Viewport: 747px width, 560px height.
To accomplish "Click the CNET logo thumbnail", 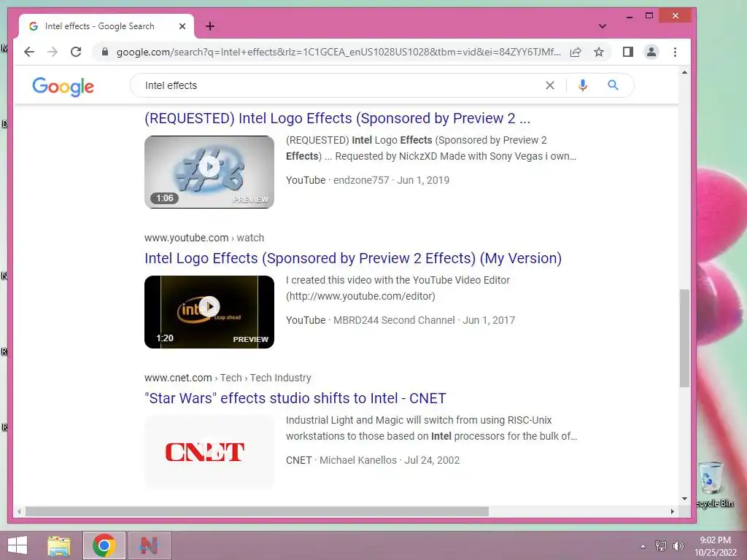I will click(x=209, y=452).
